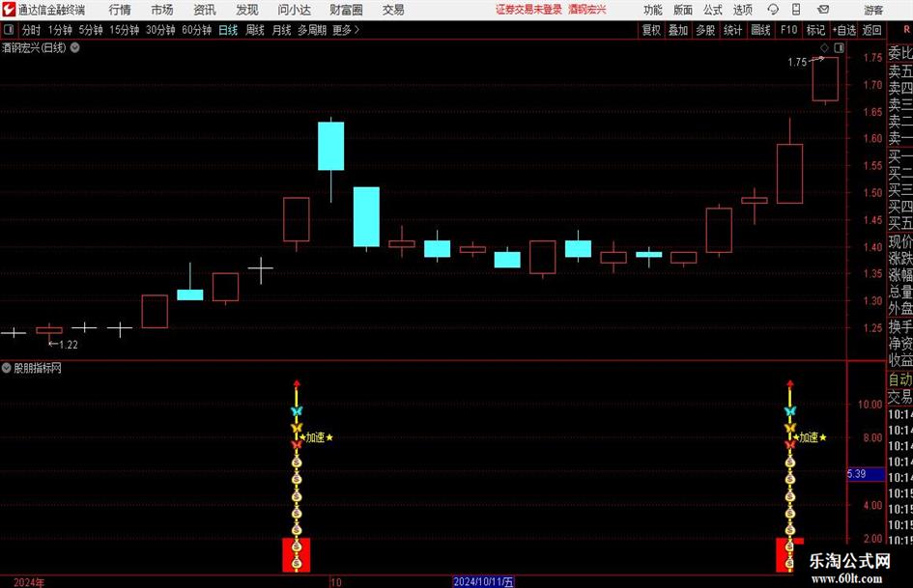
Task: Click the 2024/10/11/五 date marker
Action: click(x=483, y=581)
